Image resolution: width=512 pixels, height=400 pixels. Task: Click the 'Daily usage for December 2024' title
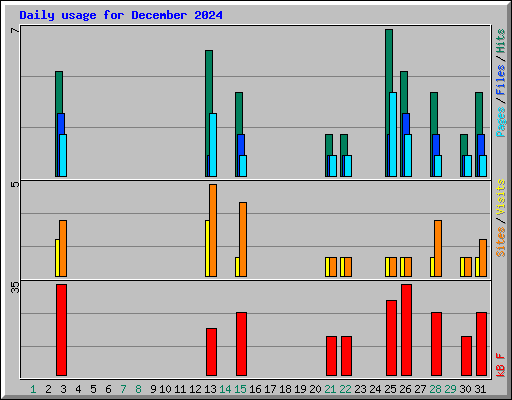121,15
